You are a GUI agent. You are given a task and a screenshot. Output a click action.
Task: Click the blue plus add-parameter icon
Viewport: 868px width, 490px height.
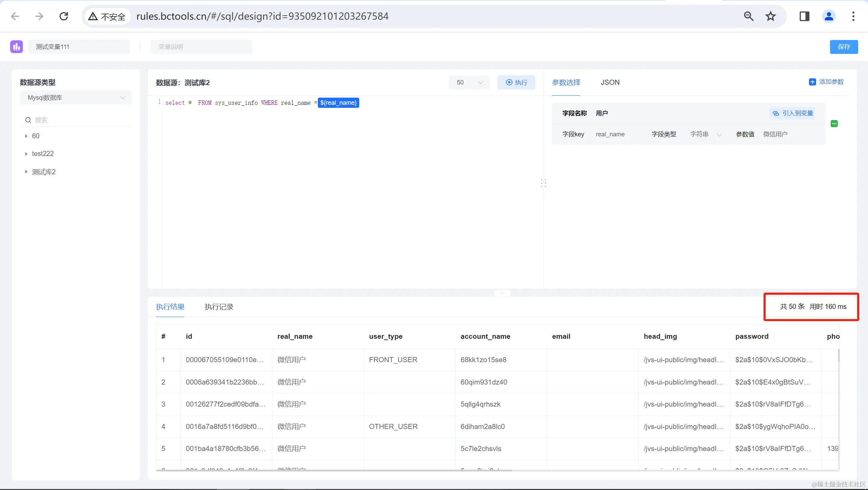pos(812,82)
